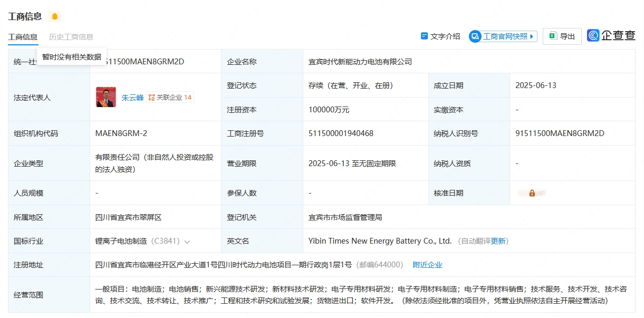Click the 组织机构代码 label
The width and height of the screenshot is (644, 318).
pyautogui.click(x=36, y=133)
